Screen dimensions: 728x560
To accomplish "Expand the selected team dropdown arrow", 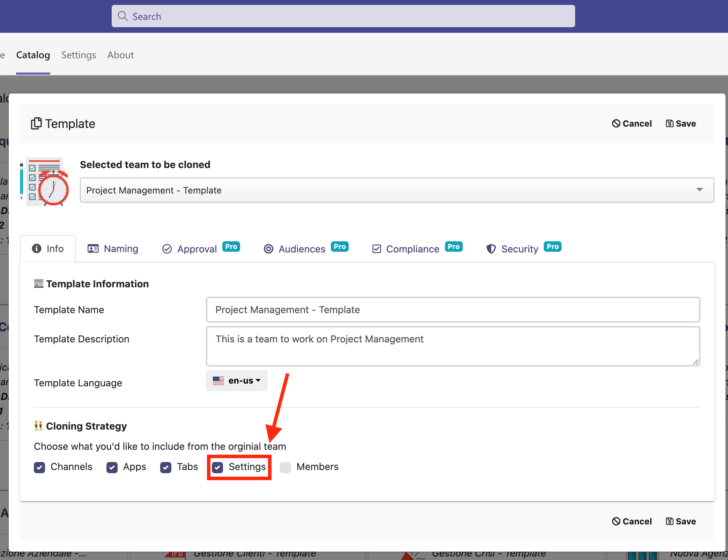I will point(699,190).
